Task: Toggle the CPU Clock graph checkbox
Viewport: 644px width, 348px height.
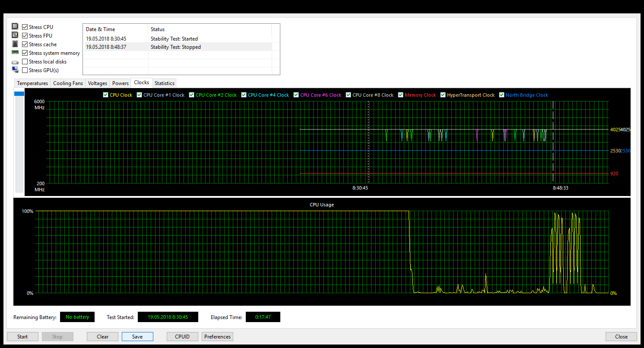Action: (x=105, y=95)
